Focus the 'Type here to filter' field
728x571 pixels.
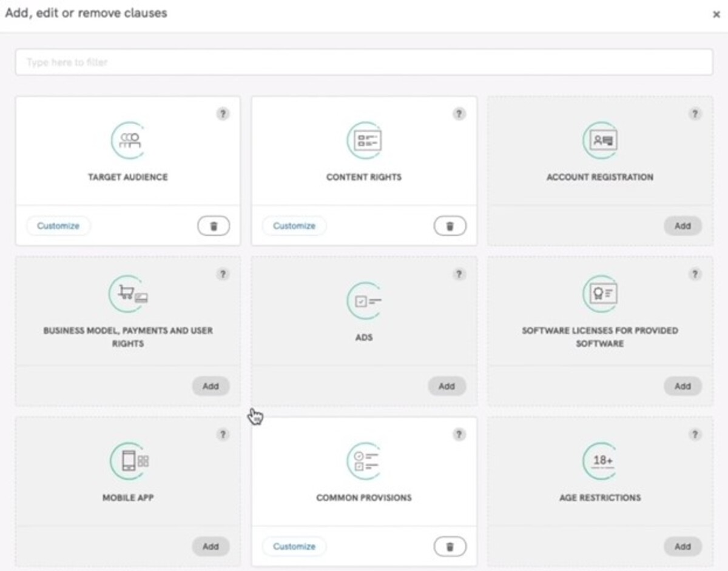tap(364, 62)
